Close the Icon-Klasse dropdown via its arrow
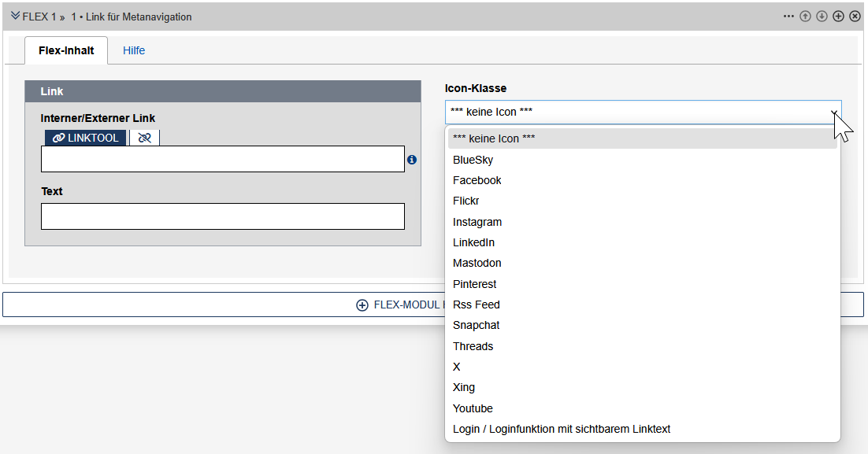The width and height of the screenshot is (868, 454). click(833, 113)
